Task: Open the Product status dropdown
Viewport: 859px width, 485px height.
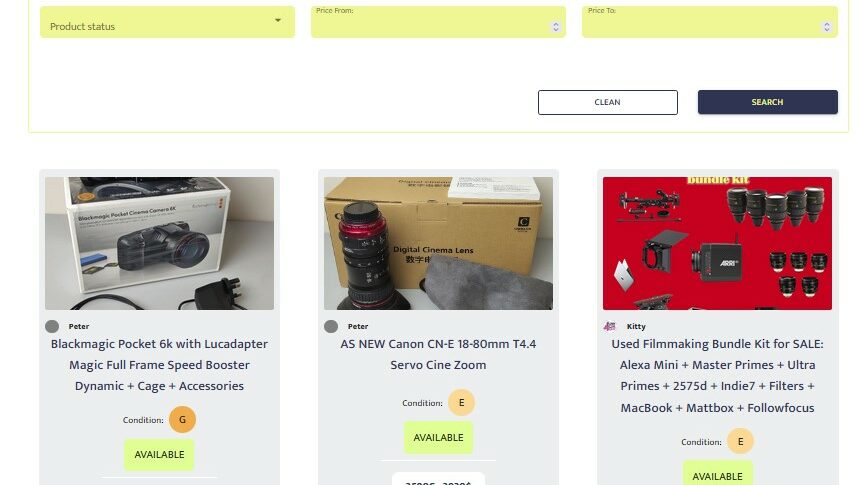Action: point(167,22)
